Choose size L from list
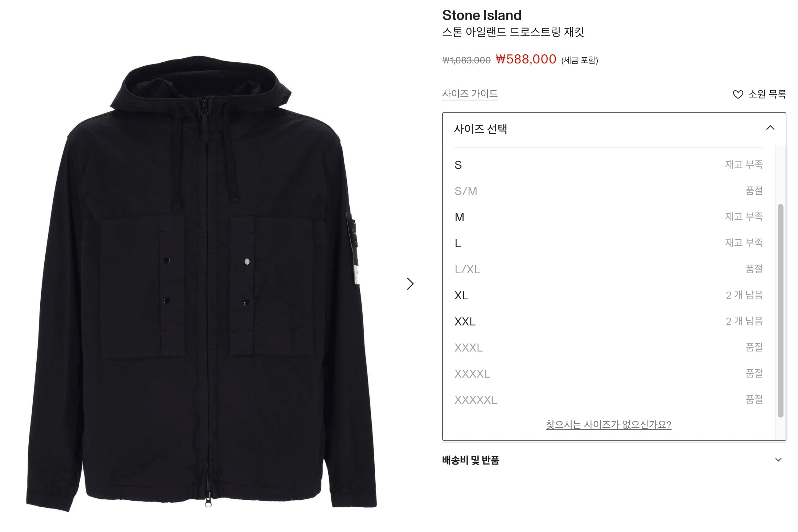This screenshot has height=532, width=798. (x=609, y=243)
